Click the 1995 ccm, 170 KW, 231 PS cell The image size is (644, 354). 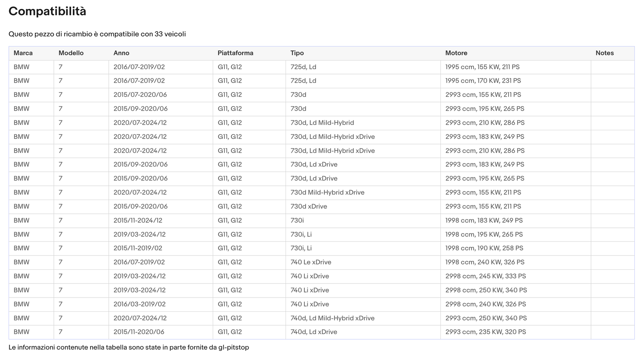click(x=483, y=81)
